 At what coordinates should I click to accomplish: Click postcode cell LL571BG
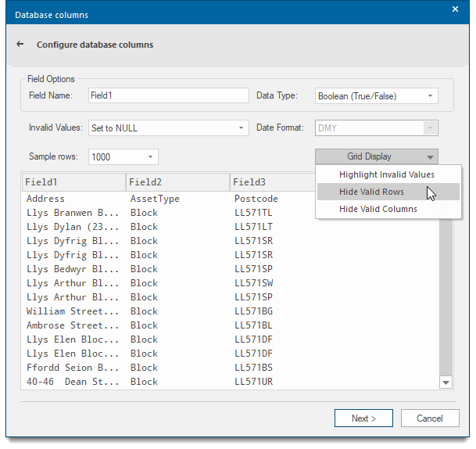click(253, 311)
